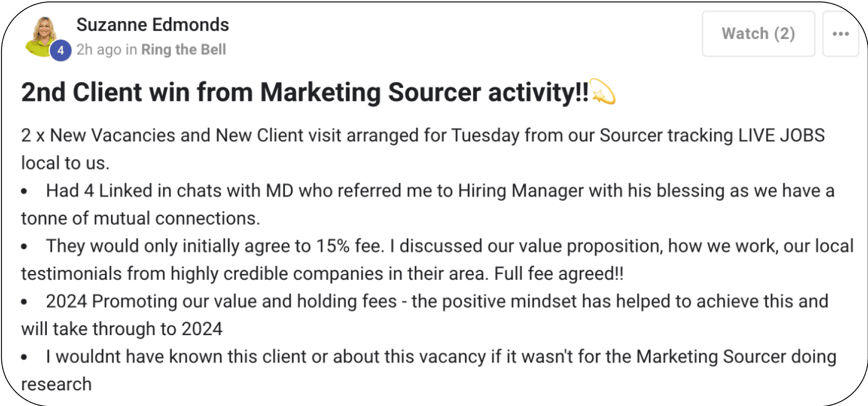Click the bullet starting 2024 Promoting our value
The width and height of the screenshot is (868, 406).
425,315
